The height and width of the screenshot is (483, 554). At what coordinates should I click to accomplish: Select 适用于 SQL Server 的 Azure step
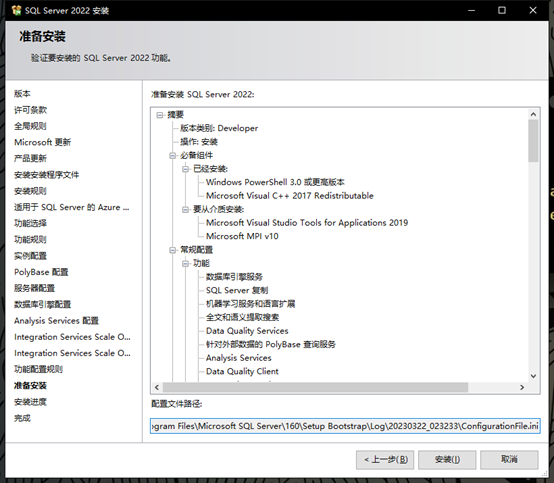click(72, 207)
